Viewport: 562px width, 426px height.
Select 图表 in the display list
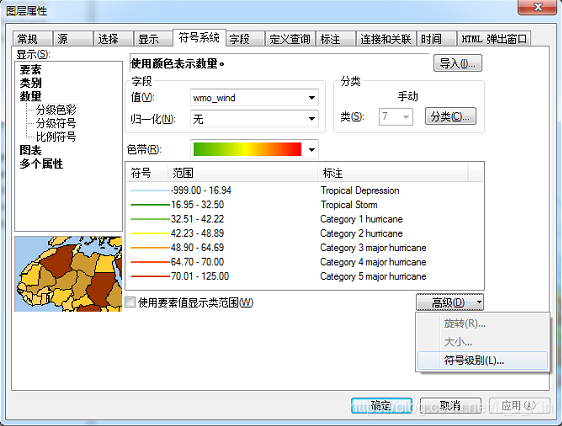pyautogui.click(x=30, y=150)
